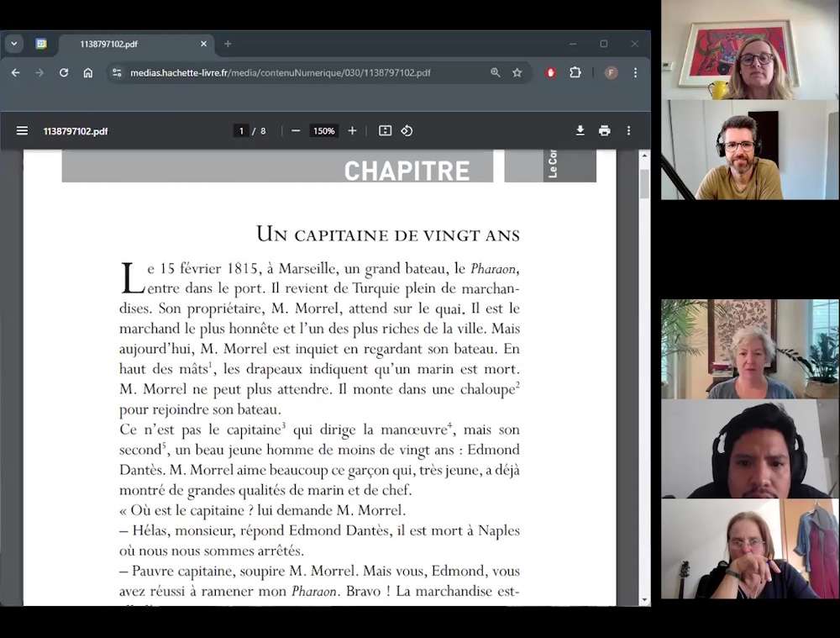Select the bottom woman resting chin tile
Screen dimensions: 840x638
tap(750, 548)
